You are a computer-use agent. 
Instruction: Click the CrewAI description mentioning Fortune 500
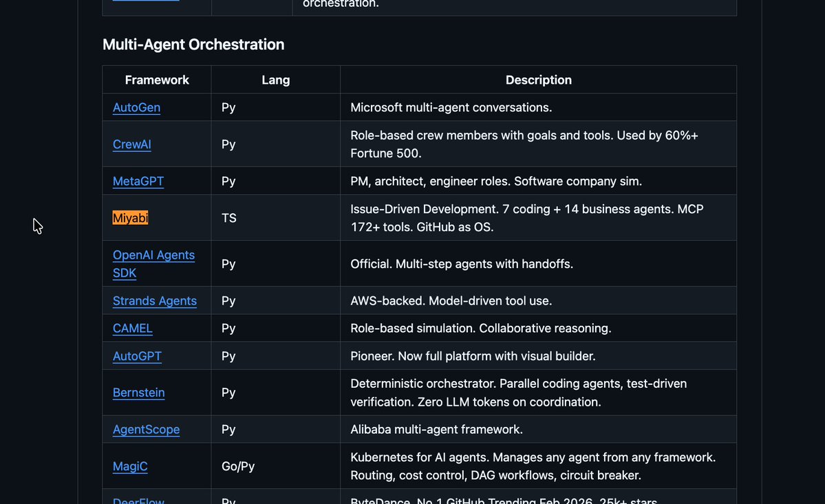click(x=524, y=144)
